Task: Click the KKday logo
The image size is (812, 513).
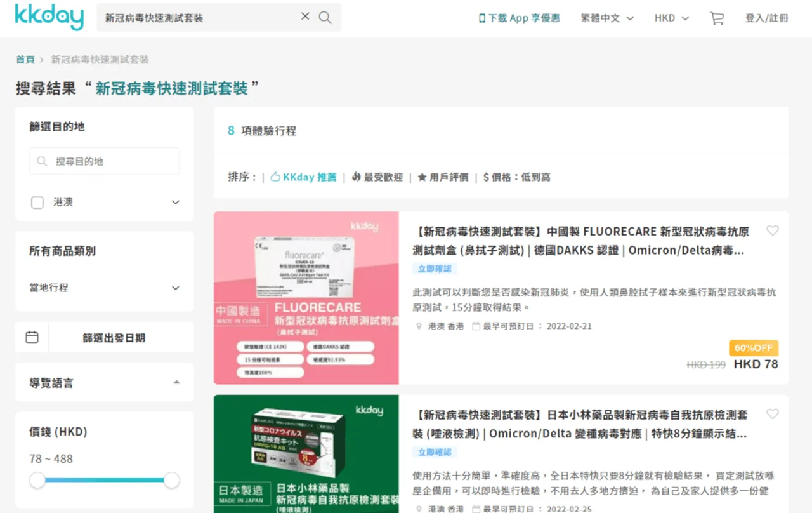Action: tap(49, 17)
